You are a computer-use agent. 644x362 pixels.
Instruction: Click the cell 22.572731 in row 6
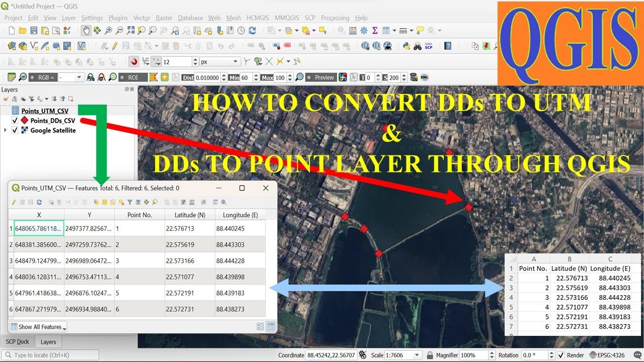pos(190,309)
